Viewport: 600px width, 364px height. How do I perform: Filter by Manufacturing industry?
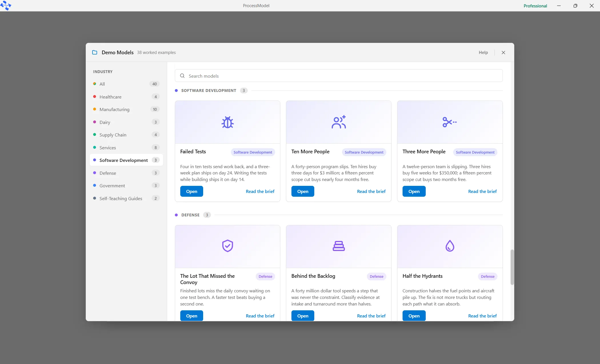coord(126,109)
